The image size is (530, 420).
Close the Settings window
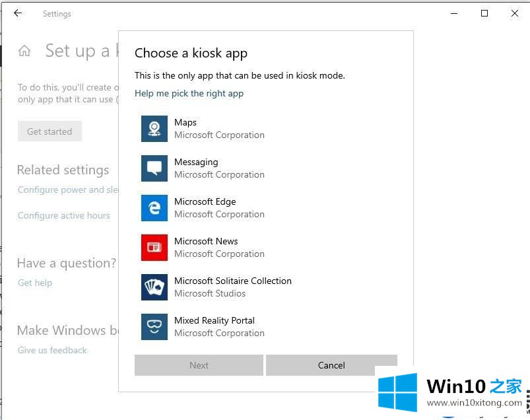514,13
